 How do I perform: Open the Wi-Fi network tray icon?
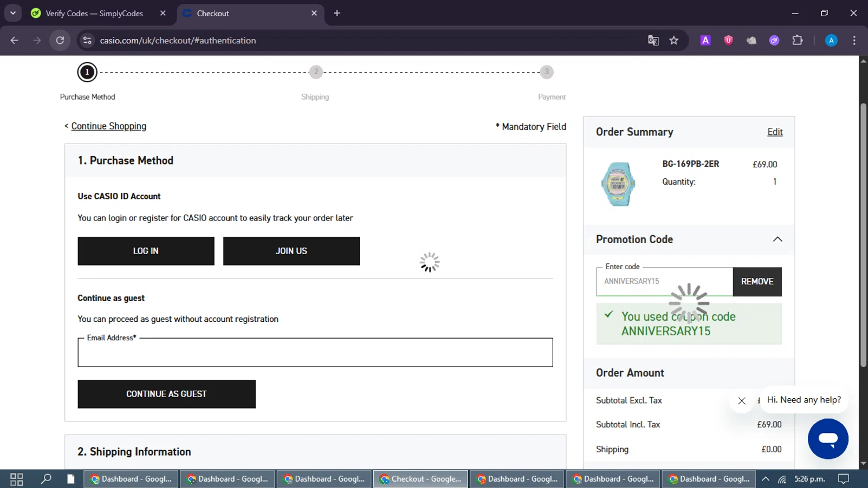point(782,479)
